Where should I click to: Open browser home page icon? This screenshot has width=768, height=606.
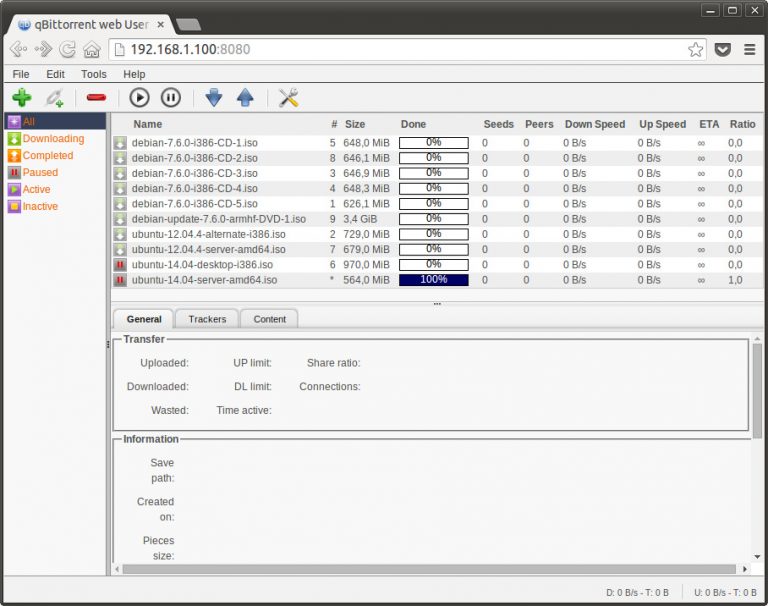point(92,49)
